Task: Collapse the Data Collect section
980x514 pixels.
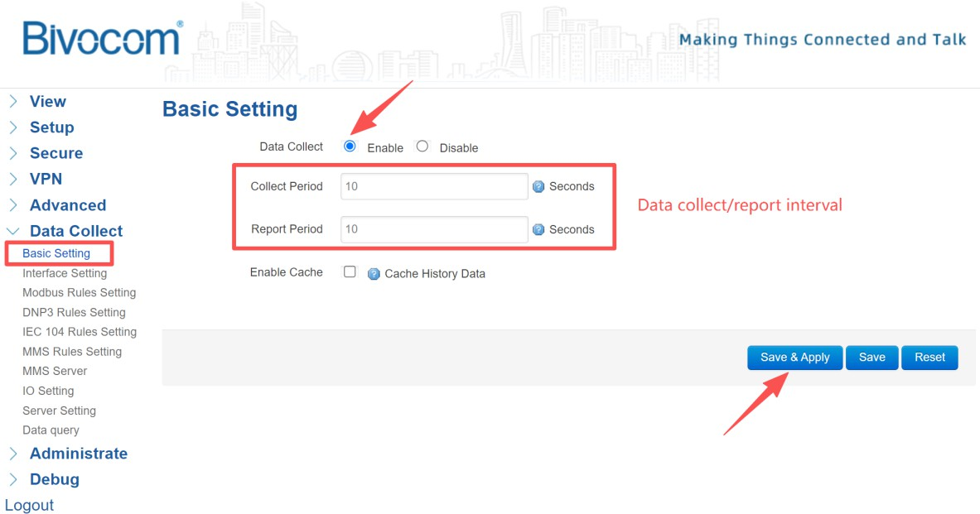Action: tap(75, 231)
